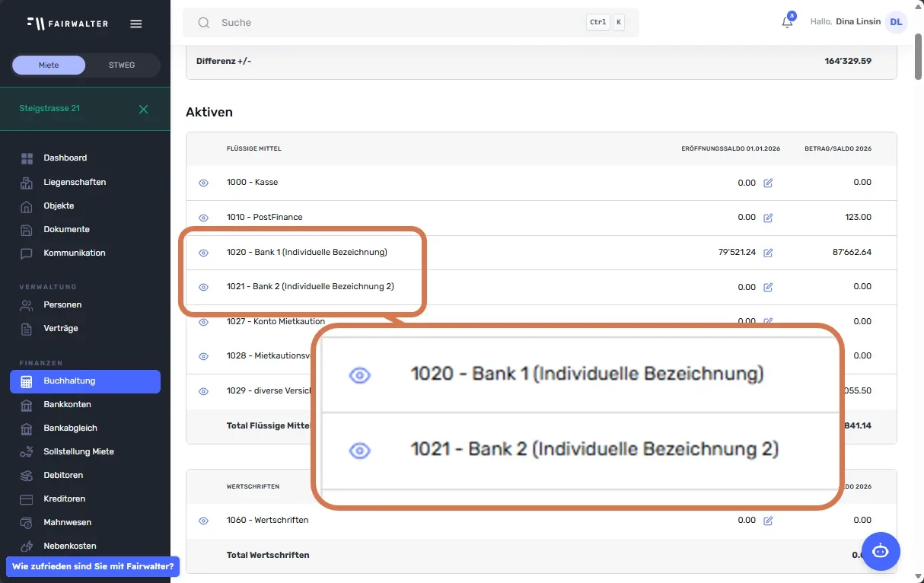Click the Fairwalter satisfaction feedback button
This screenshot has height=583, width=924.
tap(93, 567)
